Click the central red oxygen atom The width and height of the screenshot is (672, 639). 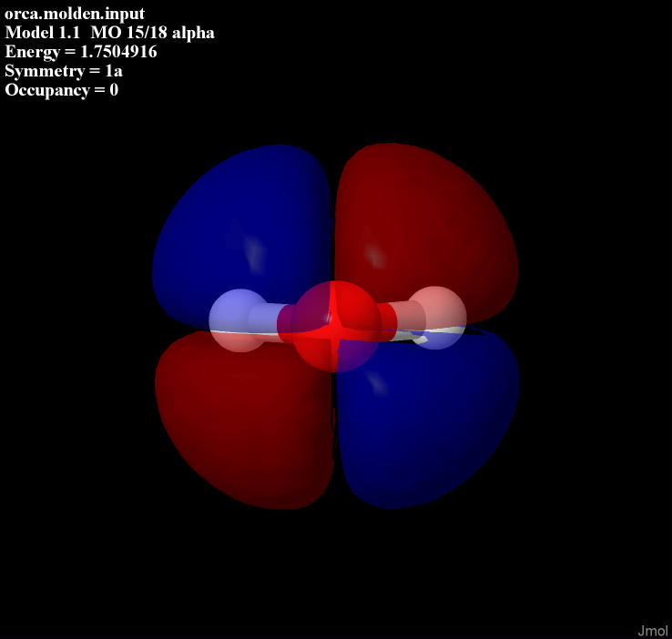click(x=336, y=327)
